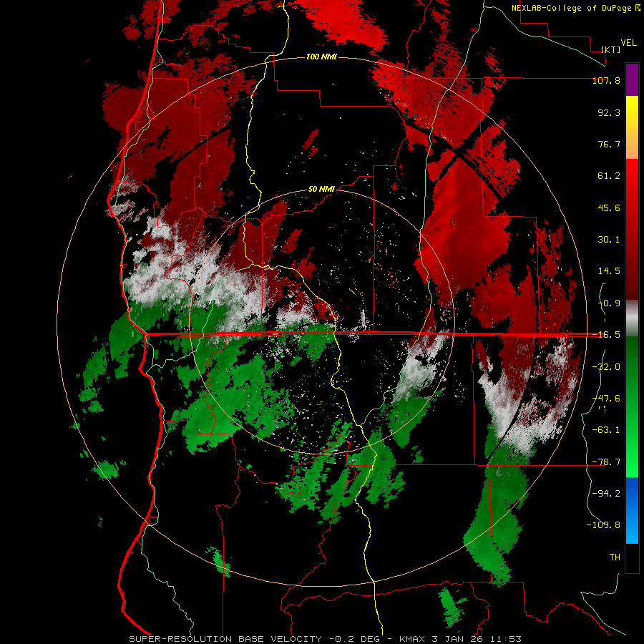Select the -109.8 legend value
This screenshot has height=644, width=644.
coord(603,525)
